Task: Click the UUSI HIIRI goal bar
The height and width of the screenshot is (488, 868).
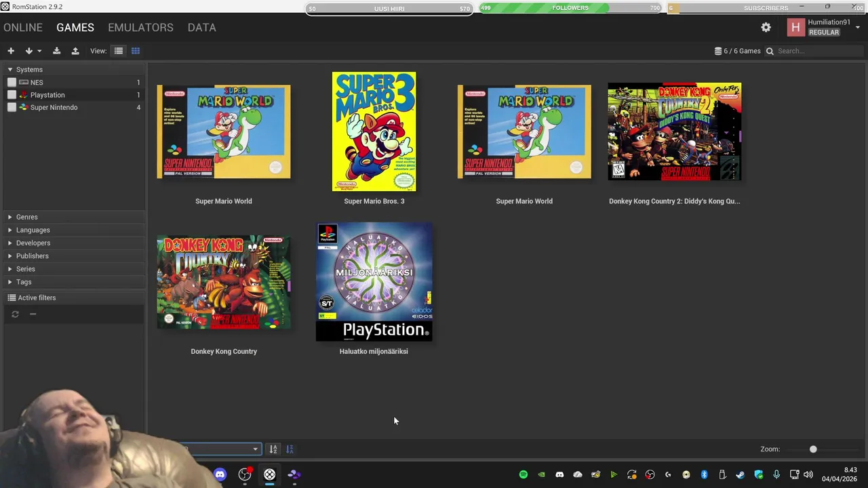Action: coord(389,9)
